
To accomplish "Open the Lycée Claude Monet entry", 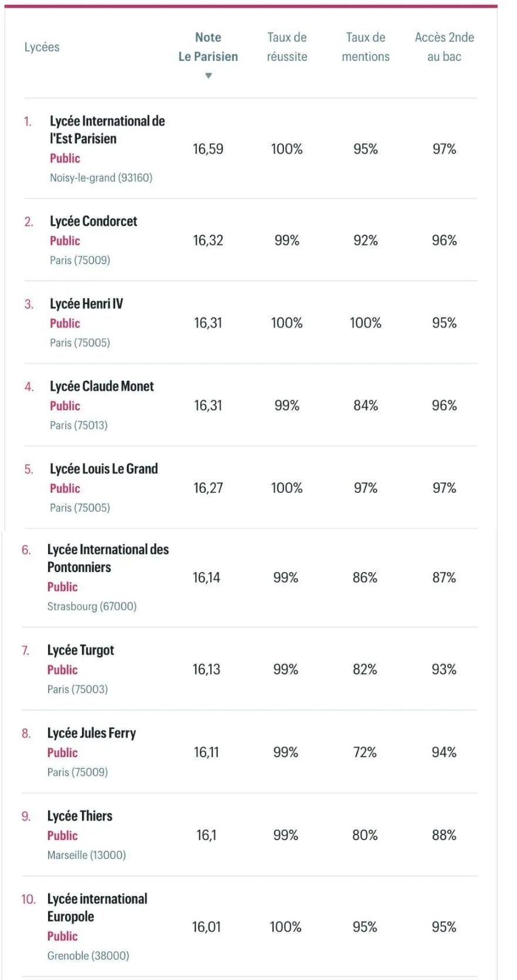I will tap(102, 386).
